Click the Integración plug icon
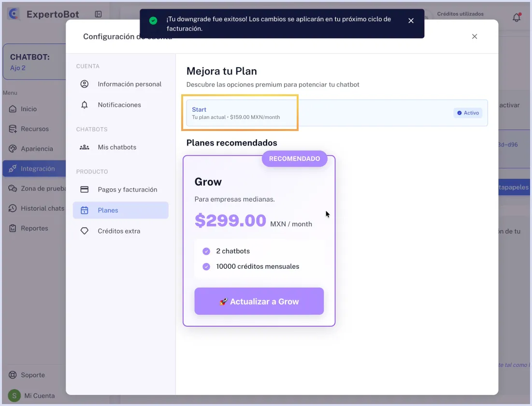 [x=13, y=168]
